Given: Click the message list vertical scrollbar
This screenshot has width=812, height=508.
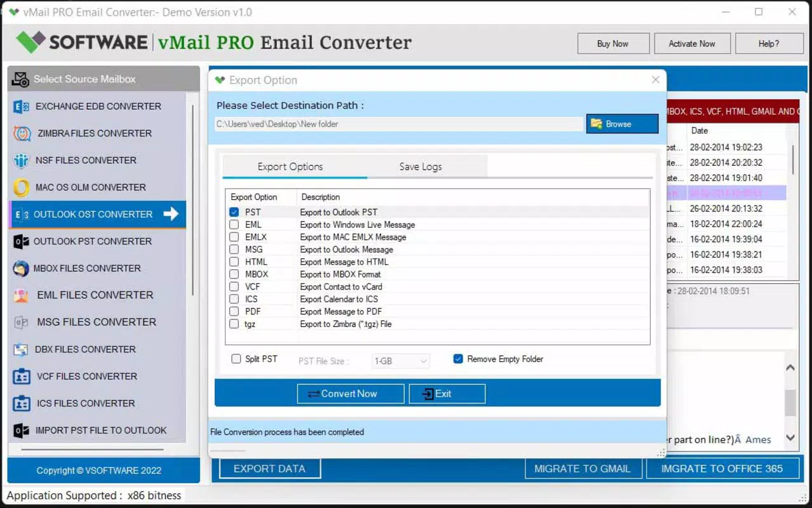Looking at the screenshot, I should coord(793,159).
